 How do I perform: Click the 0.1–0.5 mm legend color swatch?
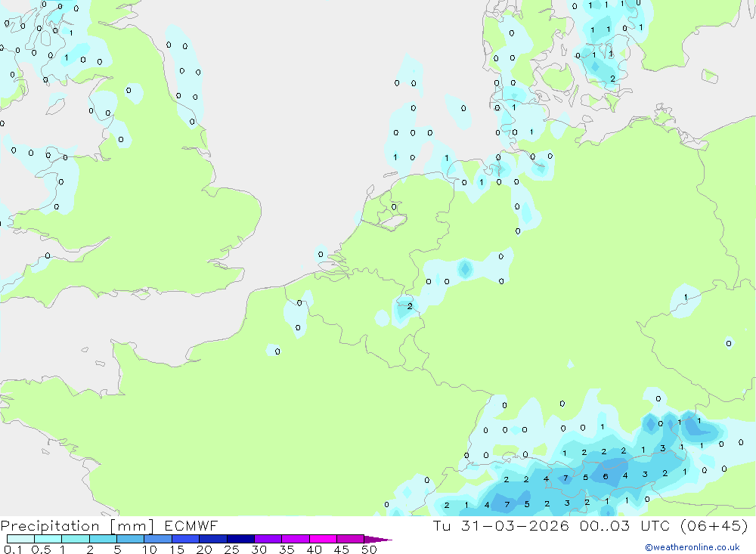point(20,539)
